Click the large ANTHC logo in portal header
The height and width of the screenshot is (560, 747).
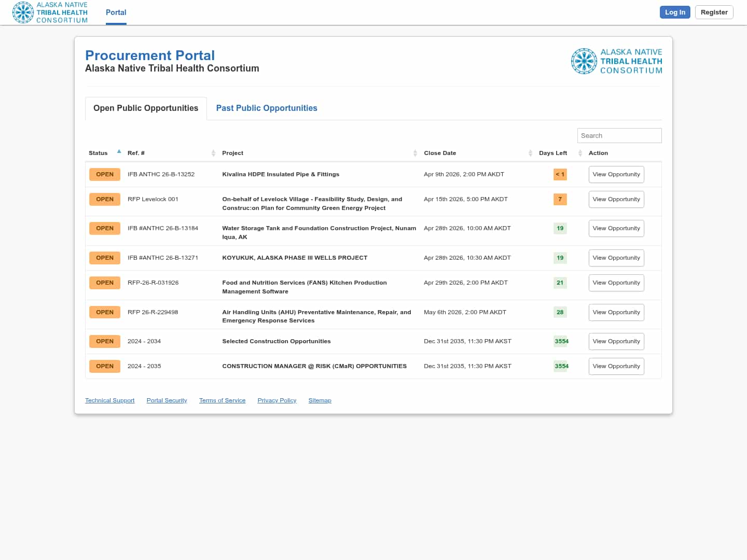(616, 61)
